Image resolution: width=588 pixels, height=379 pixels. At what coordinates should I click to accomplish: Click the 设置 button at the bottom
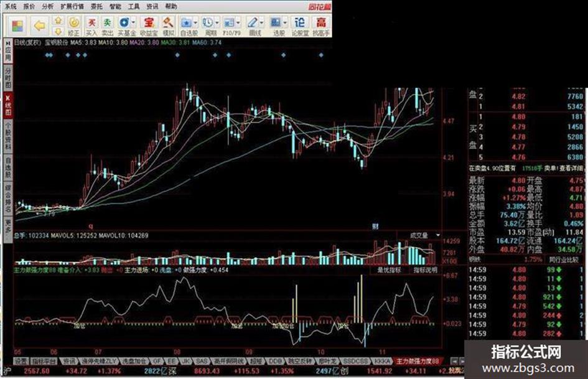pyautogui.click(x=21, y=361)
